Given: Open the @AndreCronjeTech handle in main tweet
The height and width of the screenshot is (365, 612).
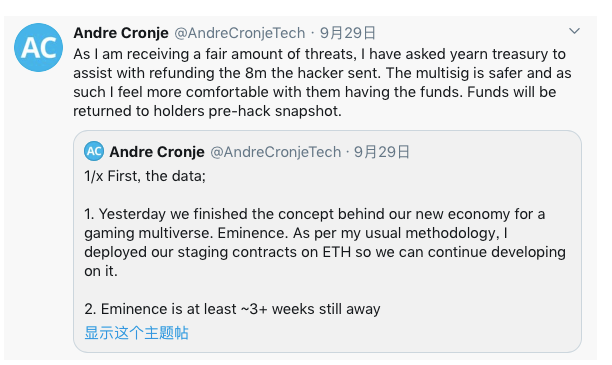Looking at the screenshot, I should coord(239,33).
